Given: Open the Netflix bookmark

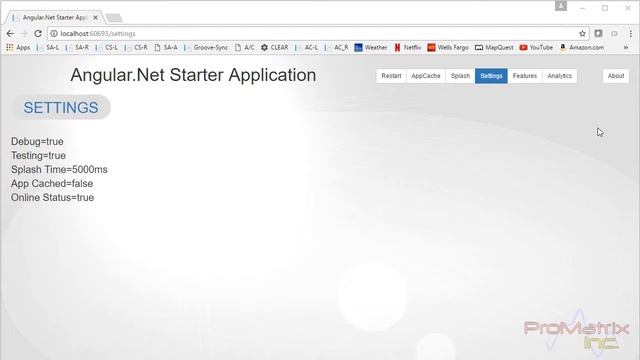Looking at the screenshot, I should (407, 47).
